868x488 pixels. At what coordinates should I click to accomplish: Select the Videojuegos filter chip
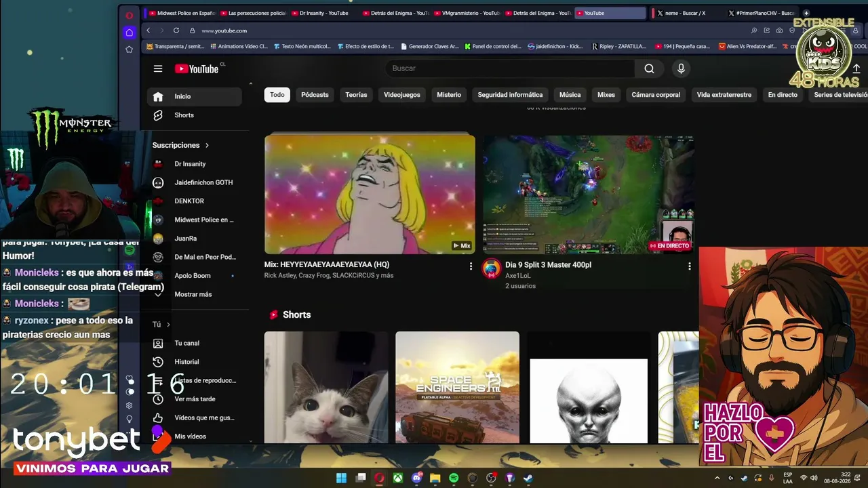coord(402,95)
